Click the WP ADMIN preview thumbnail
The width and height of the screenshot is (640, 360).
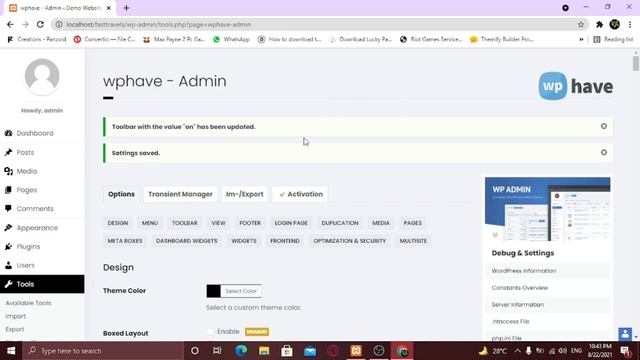[x=548, y=209]
